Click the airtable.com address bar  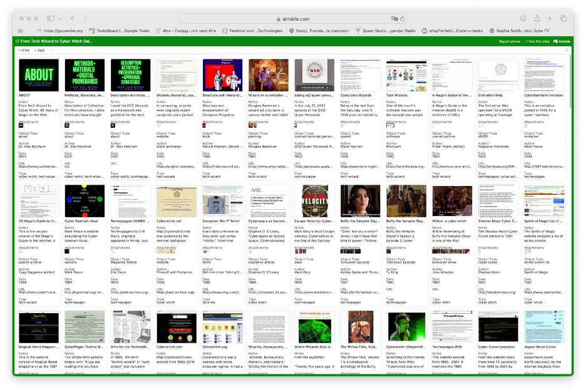pyautogui.click(x=293, y=19)
